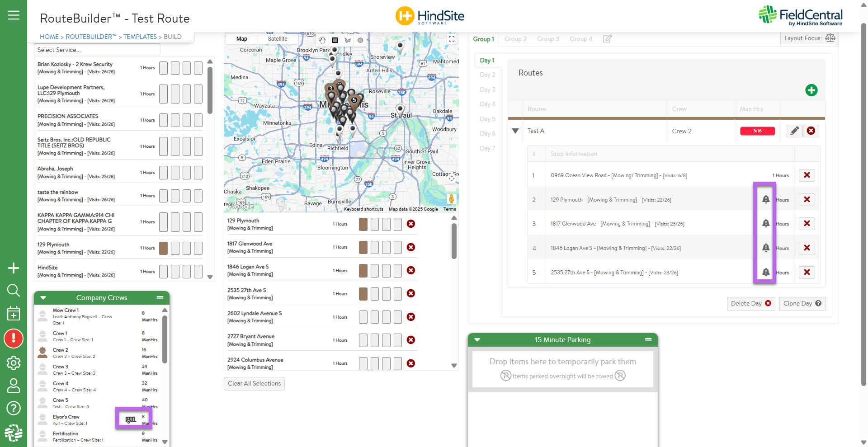This screenshot has width=868, height=447.
Task: Collapse the Company Crews panel
Action: [x=43, y=298]
